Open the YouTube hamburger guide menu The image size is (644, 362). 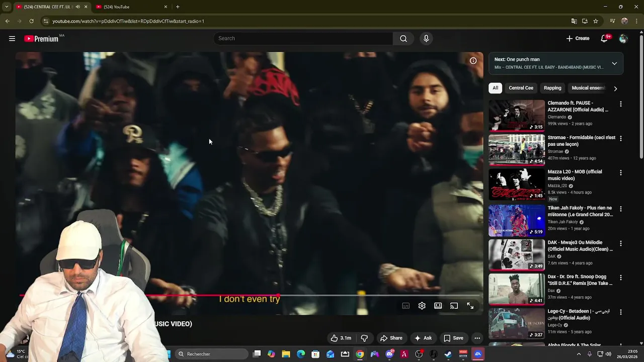tap(12, 39)
